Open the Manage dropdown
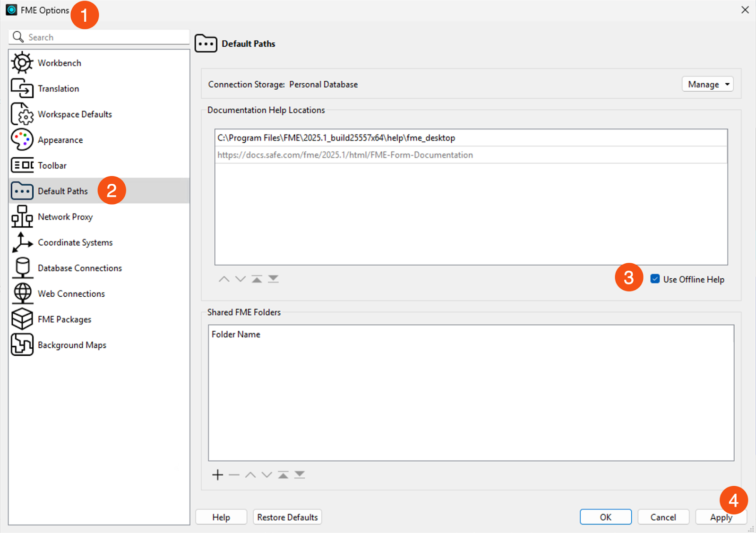Image resolution: width=756 pixels, height=533 pixels. point(707,84)
